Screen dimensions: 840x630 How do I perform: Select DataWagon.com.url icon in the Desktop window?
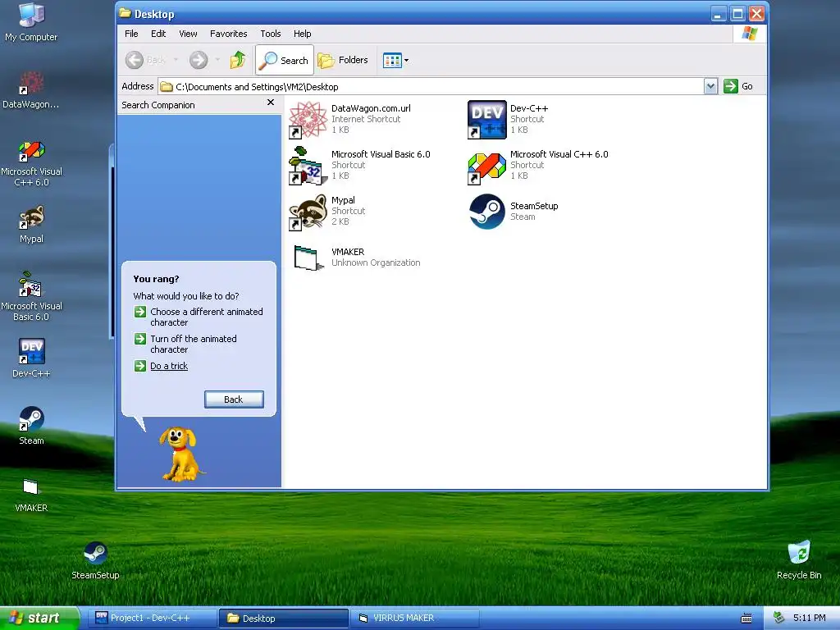(308, 120)
